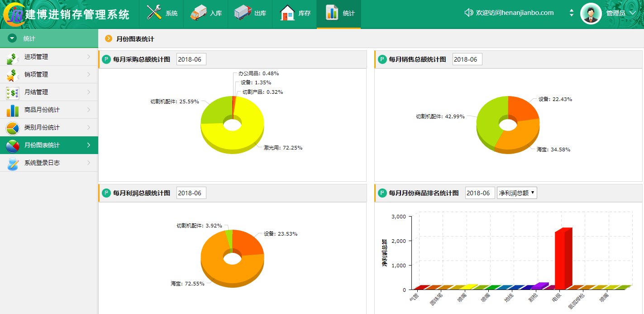
Task: Select 销项管理 in the sidebar
Action: [x=36, y=74]
